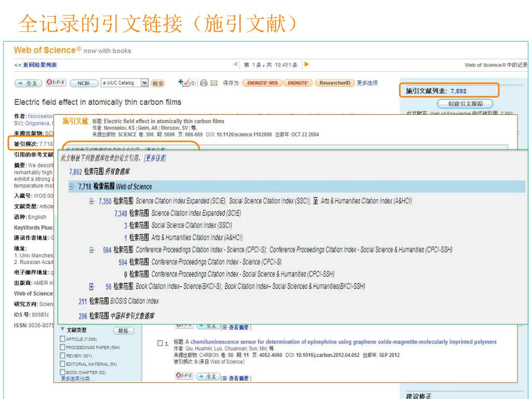Open 全文 button under result 3
This screenshot has height=399, width=532.
tap(208, 376)
